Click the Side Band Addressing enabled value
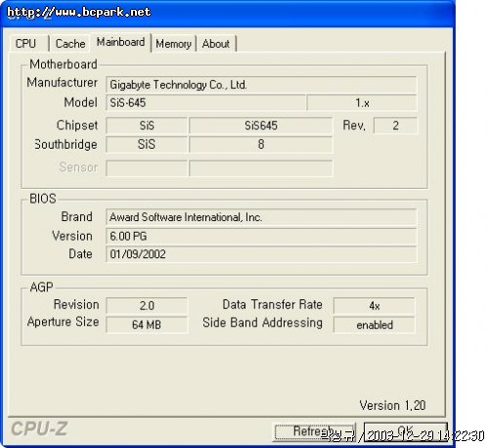The height and width of the screenshot is (448, 489). (375, 325)
